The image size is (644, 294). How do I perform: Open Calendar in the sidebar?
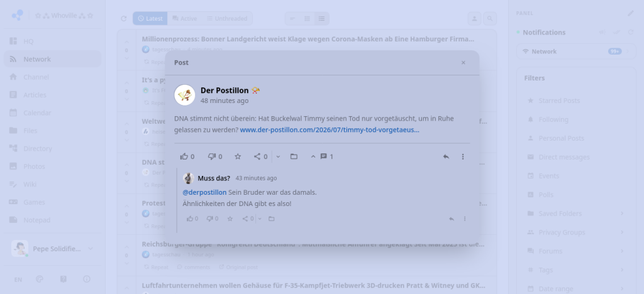[53, 112]
